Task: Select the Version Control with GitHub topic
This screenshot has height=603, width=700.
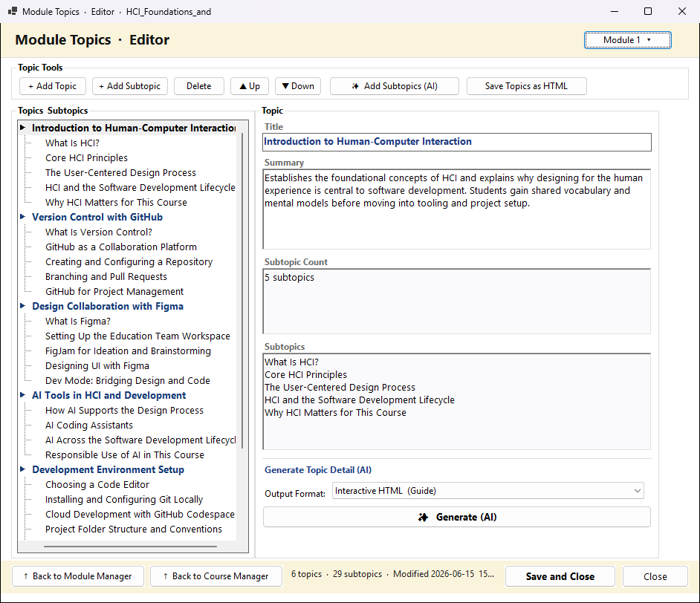Action: (x=97, y=217)
